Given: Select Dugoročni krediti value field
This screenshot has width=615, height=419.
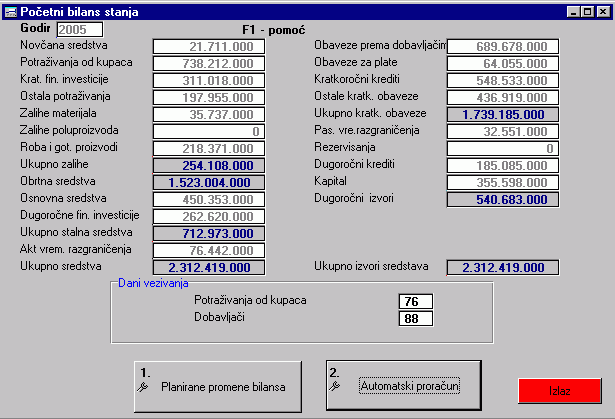Looking at the screenshot, I should [503, 165].
